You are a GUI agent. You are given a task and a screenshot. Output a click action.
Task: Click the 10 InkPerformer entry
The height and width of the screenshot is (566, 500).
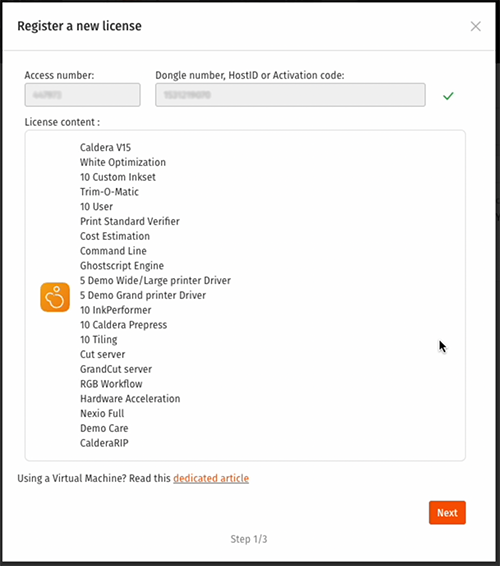point(116,310)
